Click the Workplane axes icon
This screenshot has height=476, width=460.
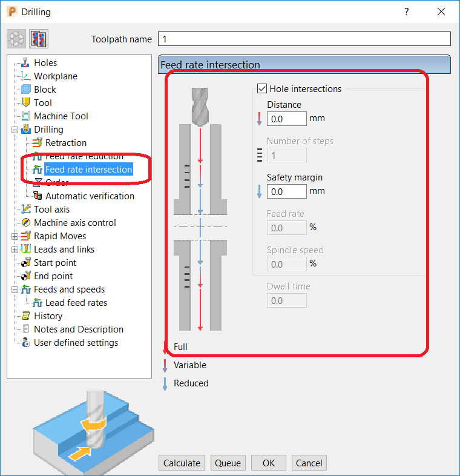click(25, 76)
